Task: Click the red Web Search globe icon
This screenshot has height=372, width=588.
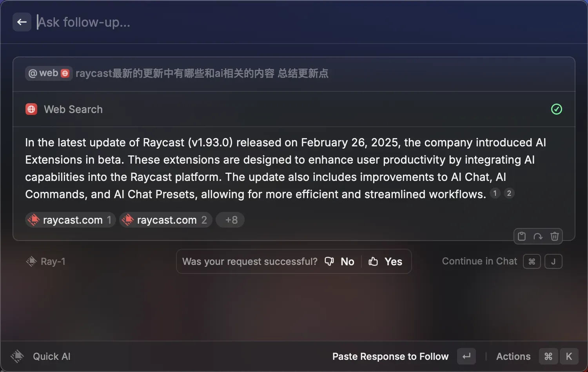Action: [31, 109]
